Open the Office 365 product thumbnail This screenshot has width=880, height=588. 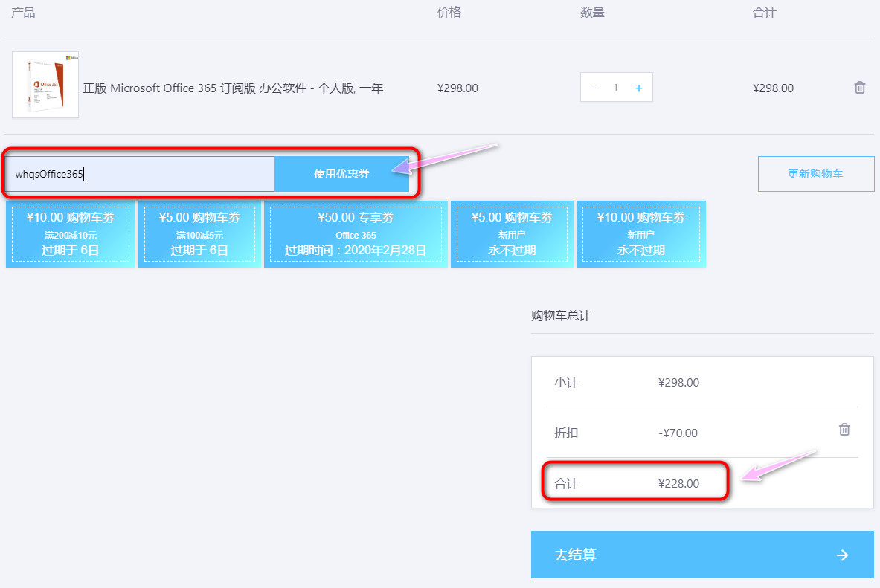coord(45,85)
